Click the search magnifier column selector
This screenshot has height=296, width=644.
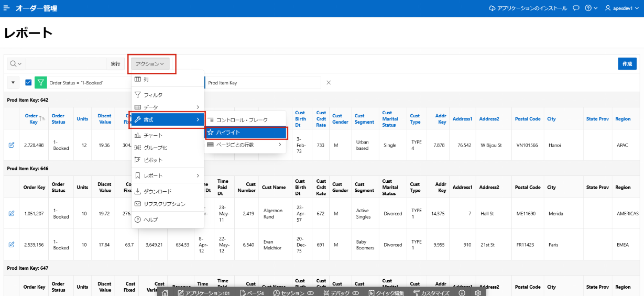(16, 63)
